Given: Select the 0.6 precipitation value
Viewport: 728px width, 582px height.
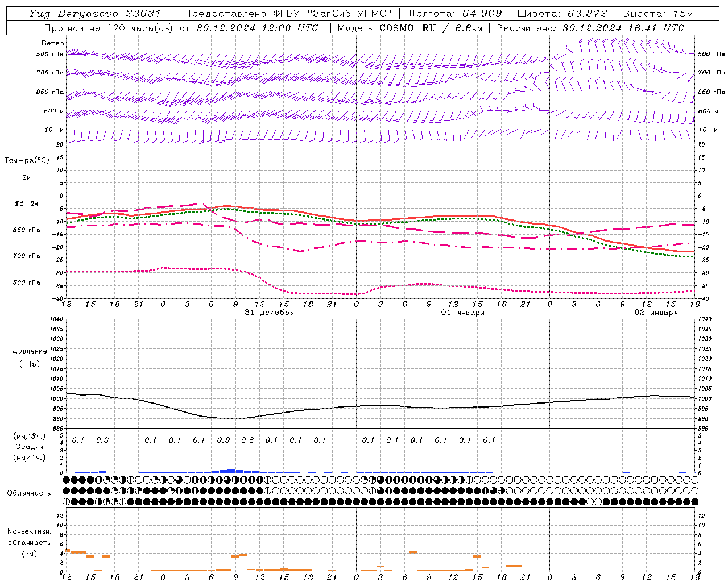Looking at the screenshot, I should tap(247, 440).
